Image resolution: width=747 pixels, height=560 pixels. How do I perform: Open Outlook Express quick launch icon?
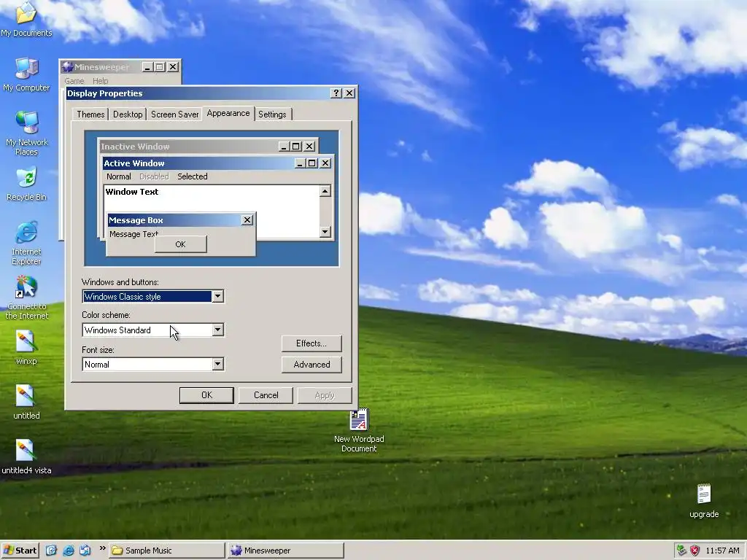[85, 551]
